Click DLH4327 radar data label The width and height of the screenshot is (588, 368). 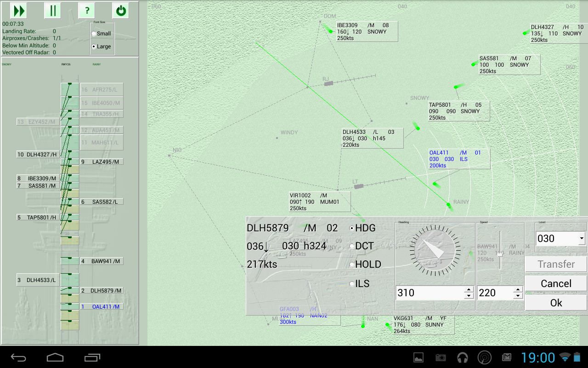point(559,33)
